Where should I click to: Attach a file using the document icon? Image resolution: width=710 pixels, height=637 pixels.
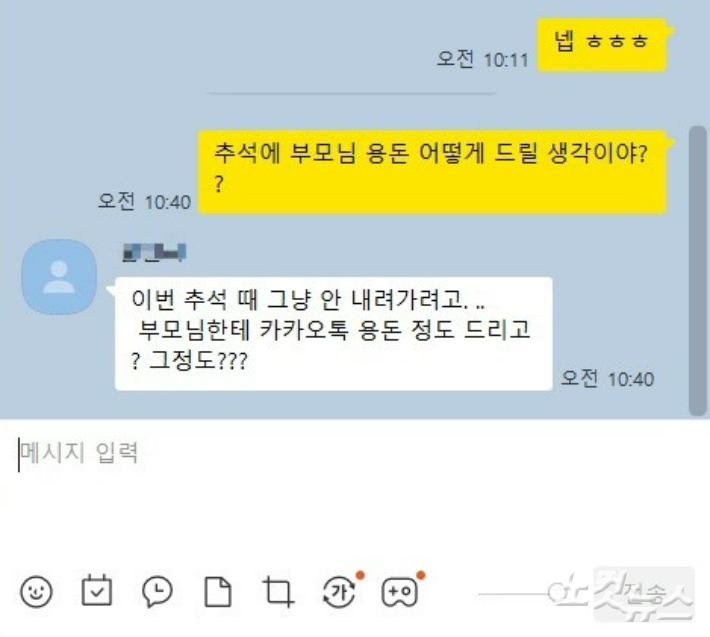click(x=218, y=591)
